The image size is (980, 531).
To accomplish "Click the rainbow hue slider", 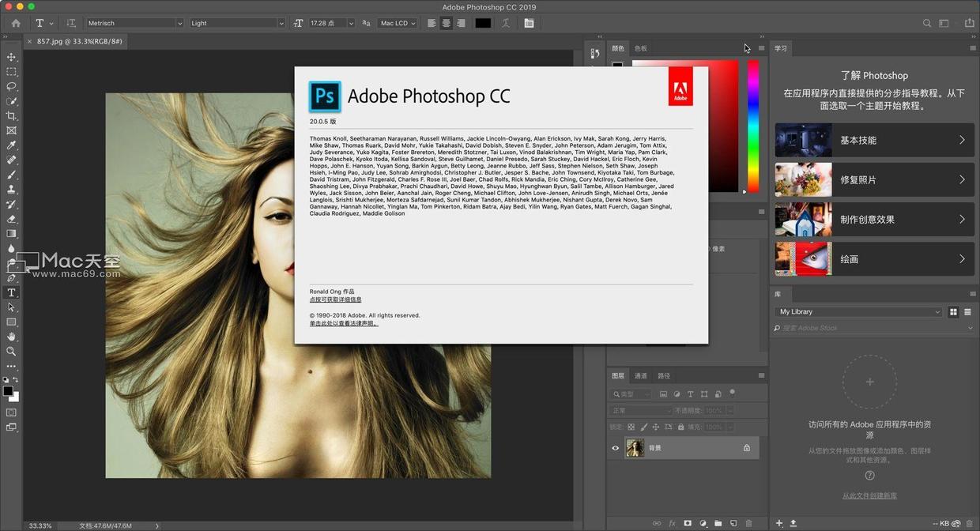I will pos(753,126).
